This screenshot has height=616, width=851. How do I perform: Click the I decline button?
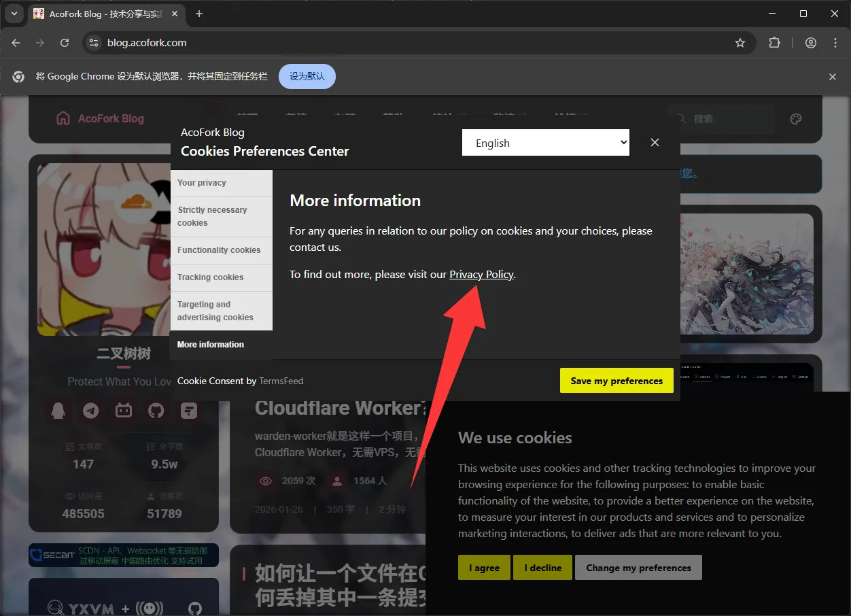[542, 568]
